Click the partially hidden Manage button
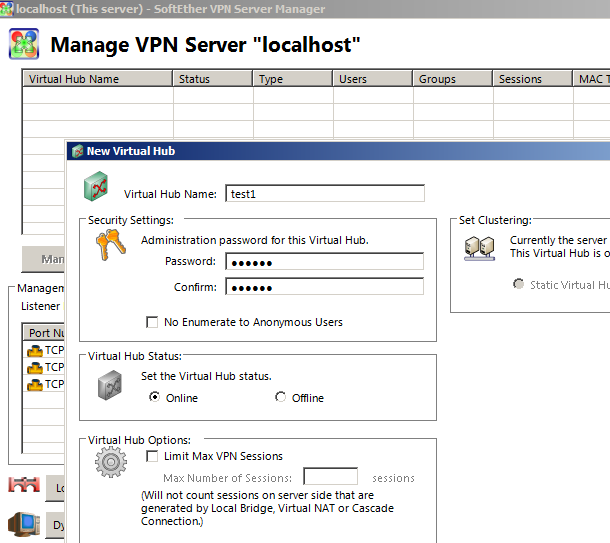Viewport: 610px width, 543px height. [43, 259]
